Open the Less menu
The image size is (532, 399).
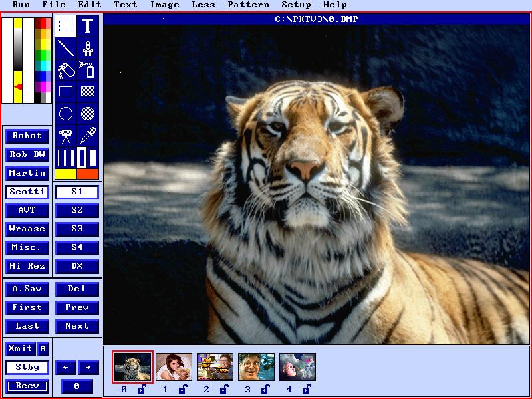point(203,5)
